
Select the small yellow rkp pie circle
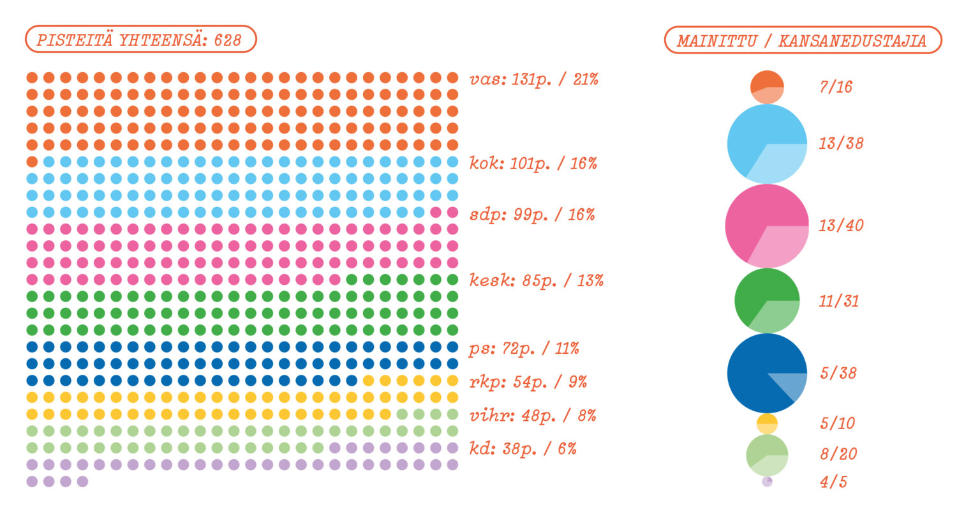[x=767, y=423]
